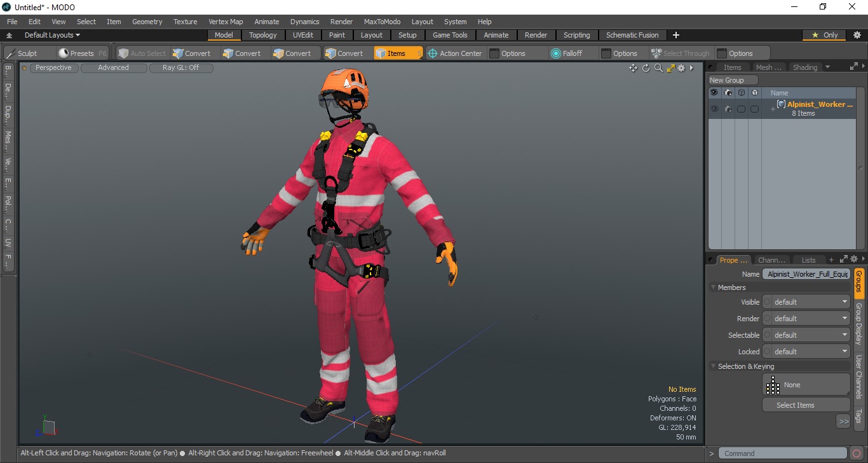
Task: Click the viewport zoom magnifier icon
Action: coord(658,68)
